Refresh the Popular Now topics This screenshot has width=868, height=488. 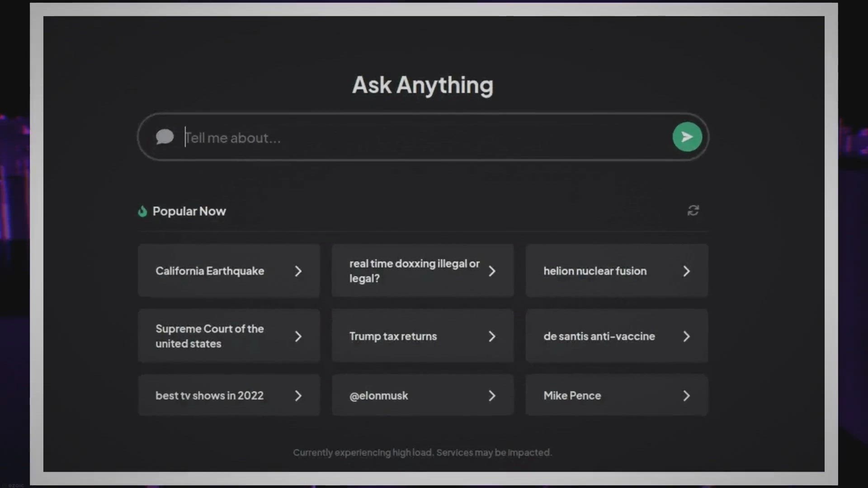click(x=693, y=211)
